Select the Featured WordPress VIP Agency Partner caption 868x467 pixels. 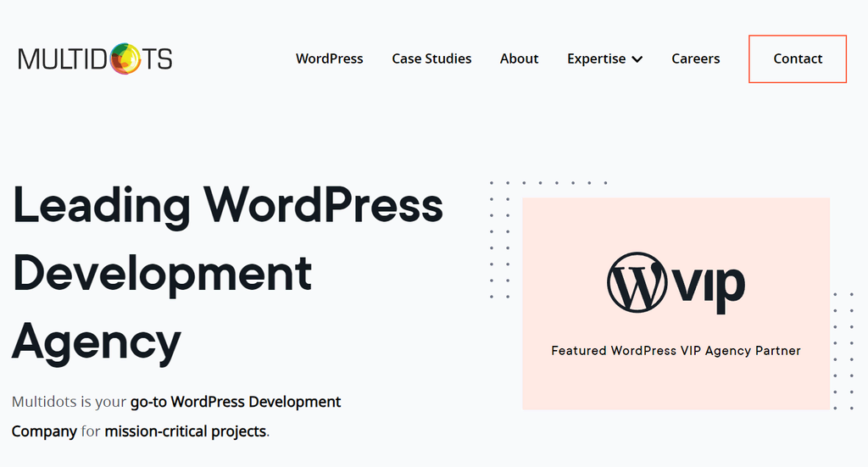pyautogui.click(x=676, y=351)
